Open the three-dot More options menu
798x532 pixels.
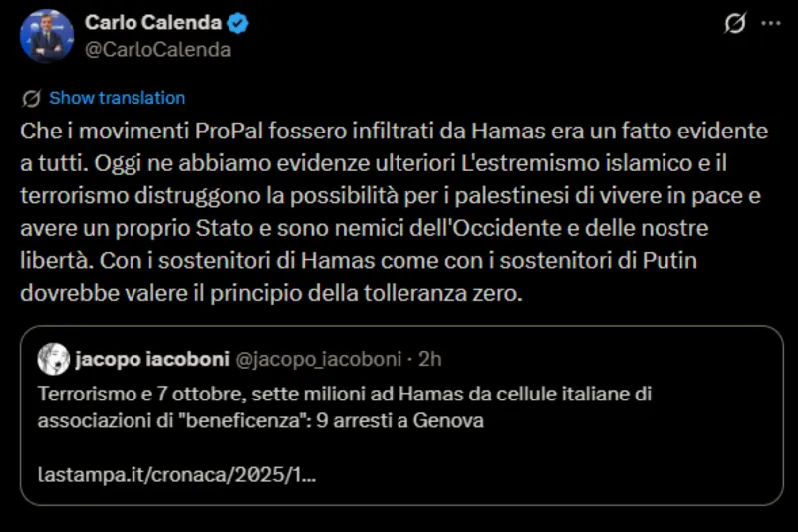click(771, 24)
